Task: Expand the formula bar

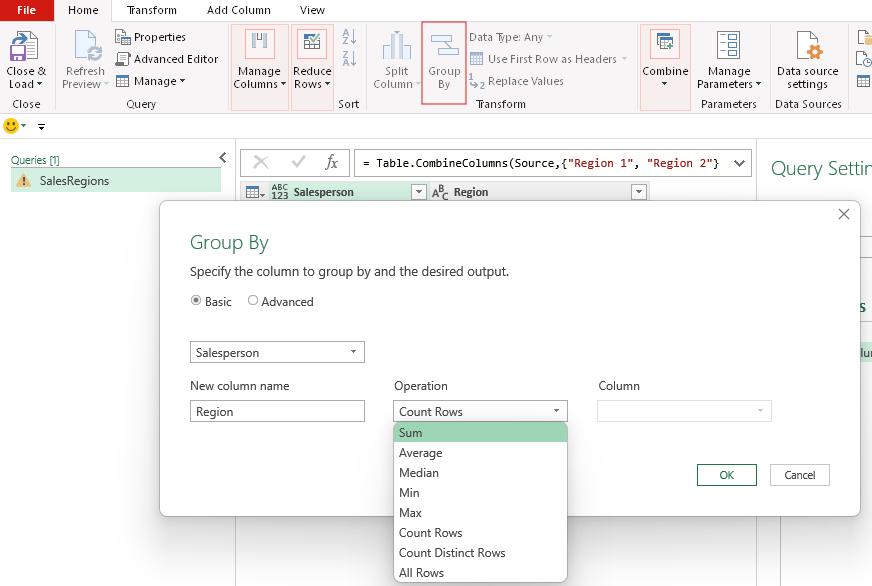Action: point(739,163)
